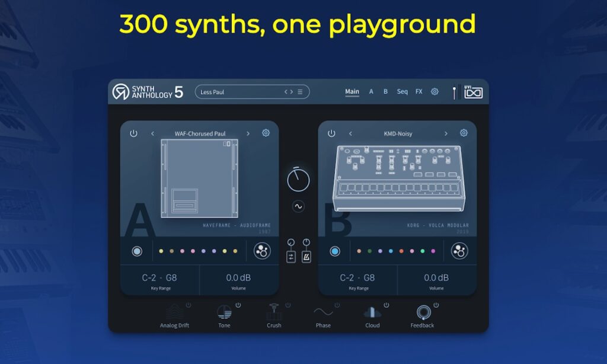The width and height of the screenshot is (607, 364).
Task: Switch to the Main tab
Action: click(352, 92)
